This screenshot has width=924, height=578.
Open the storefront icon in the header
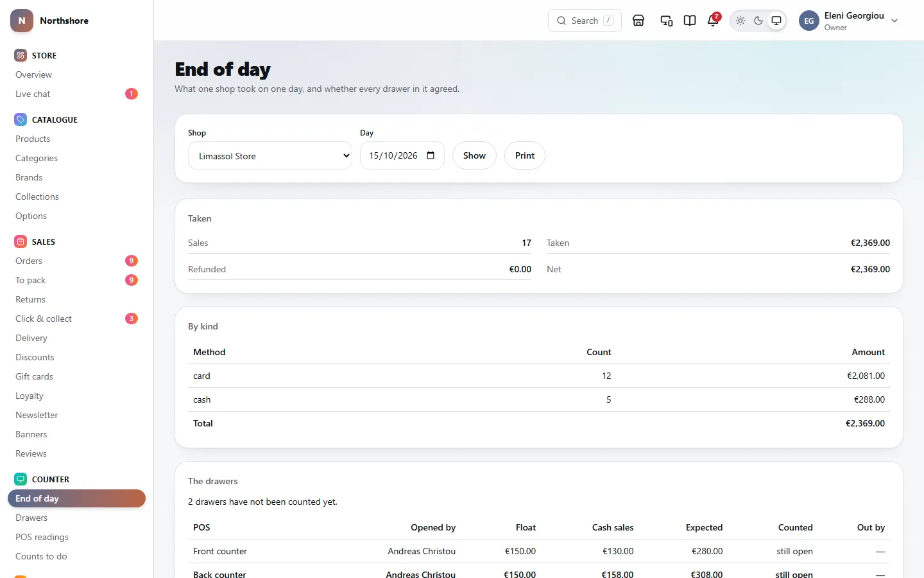click(x=638, y=21)
